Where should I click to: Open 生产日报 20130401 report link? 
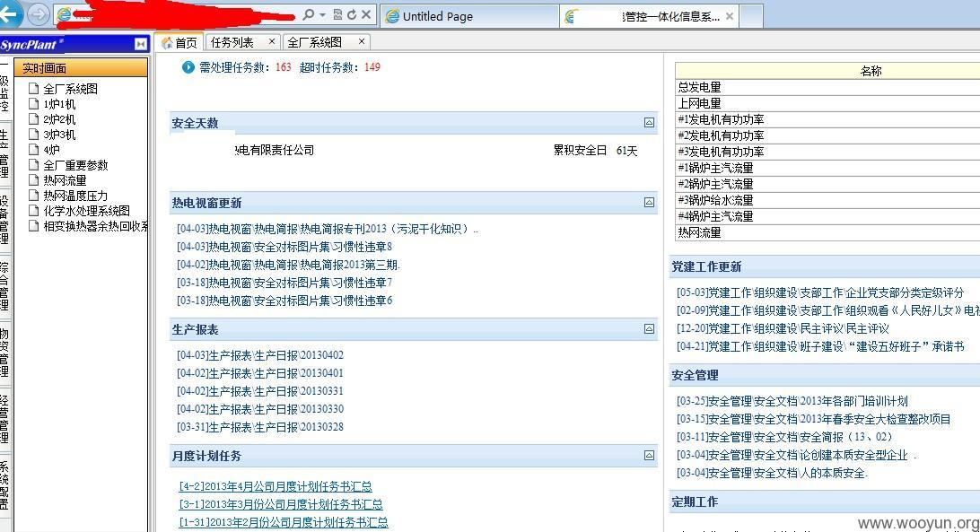tap(260, 373)
